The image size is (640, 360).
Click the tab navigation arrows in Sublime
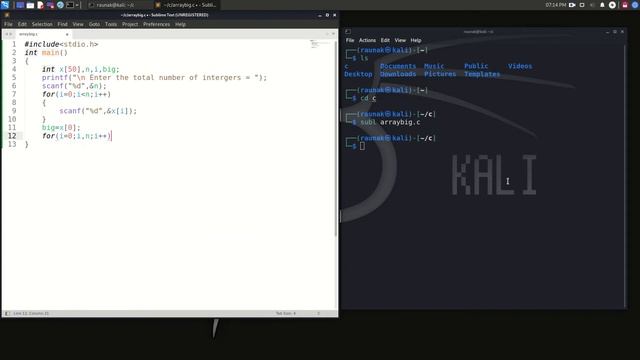pyautogui.click(x=8, y=34)
